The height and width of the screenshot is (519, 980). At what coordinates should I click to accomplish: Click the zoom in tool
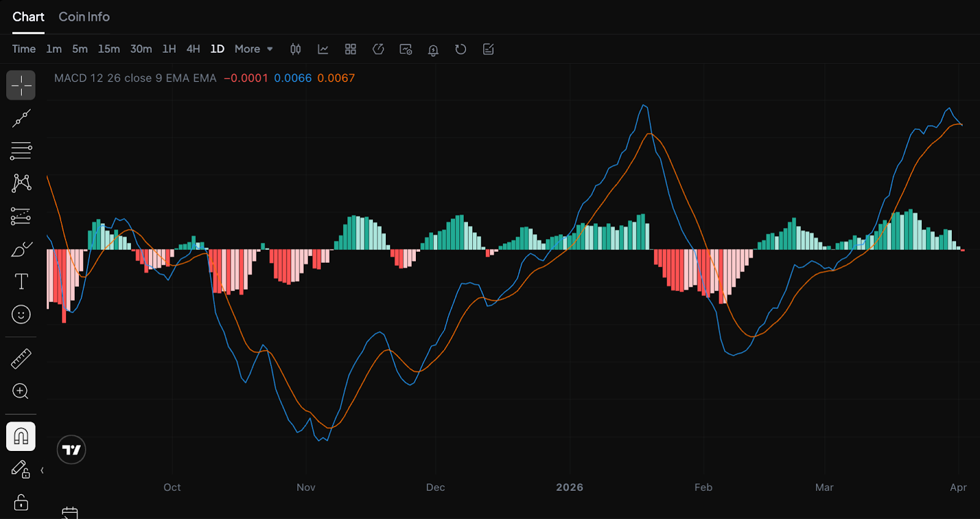coord(21,392)
